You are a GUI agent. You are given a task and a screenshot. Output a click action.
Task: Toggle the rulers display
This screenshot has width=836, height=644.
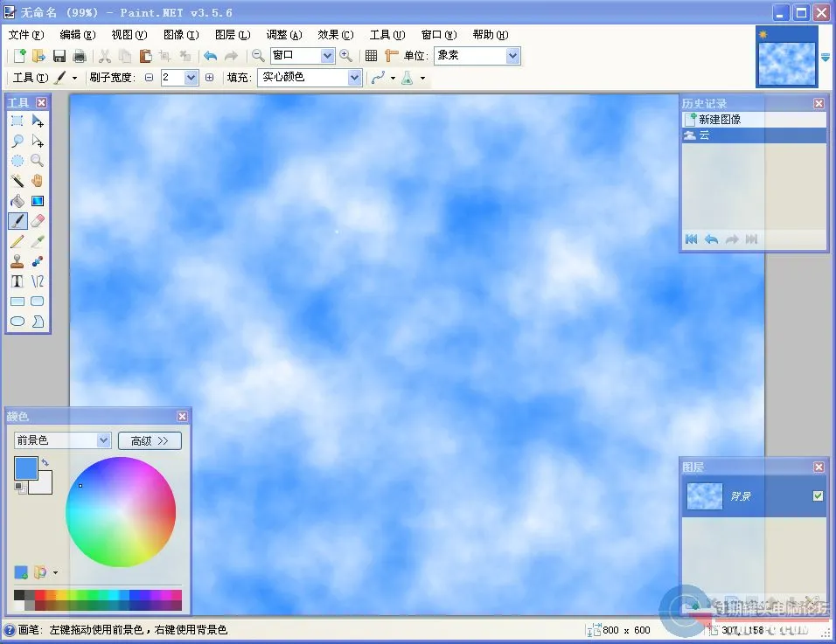(391, 56)
